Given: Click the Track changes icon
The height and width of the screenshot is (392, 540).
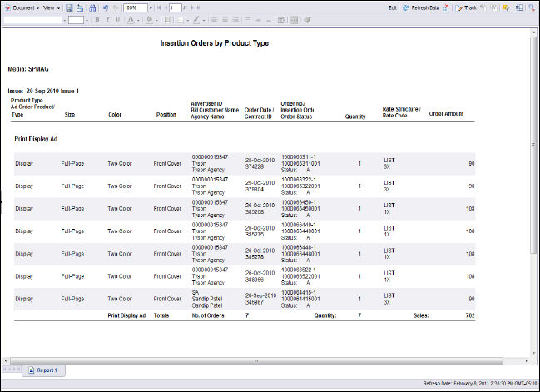Looking at the screenshot, I should [x=458, y=7].
